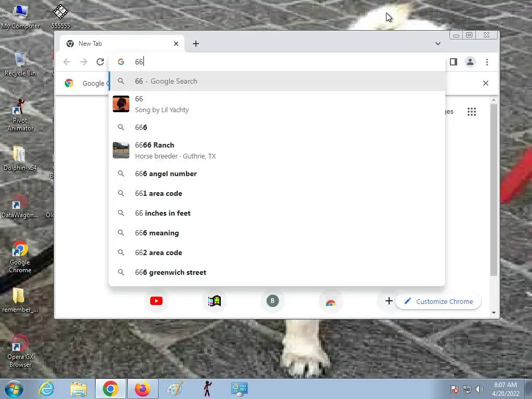The width and height of the screenshot is (532, 399).
Task: Open a new tab with the plus button
Action: tap(196, 44)
